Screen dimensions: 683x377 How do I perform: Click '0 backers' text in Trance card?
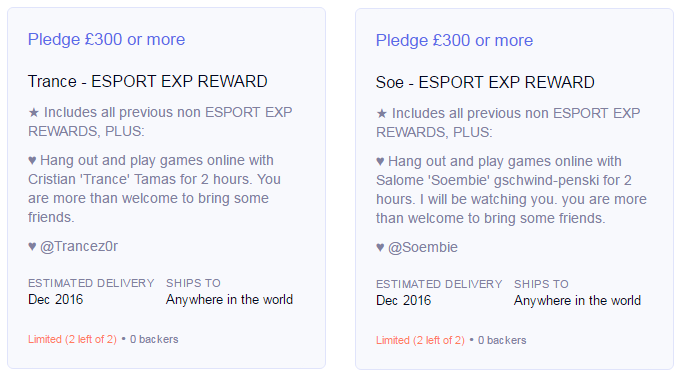[x=154, y=339]
